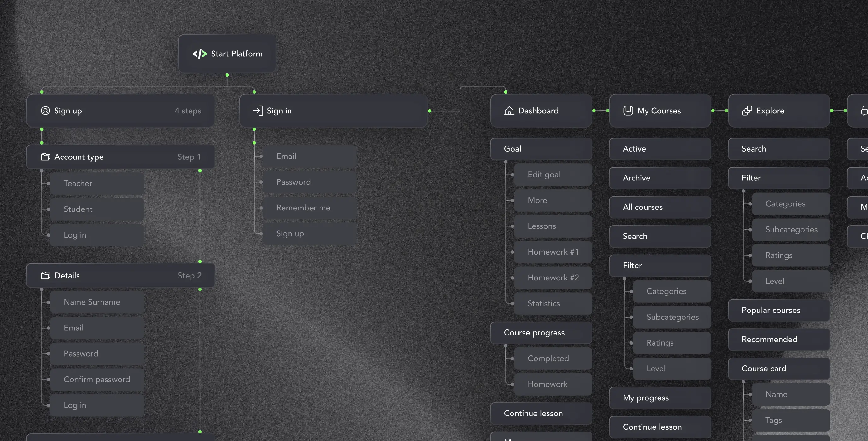Expand the Filter branch under My Courses
Screen dimensions: 868x441
coord(625,278)
